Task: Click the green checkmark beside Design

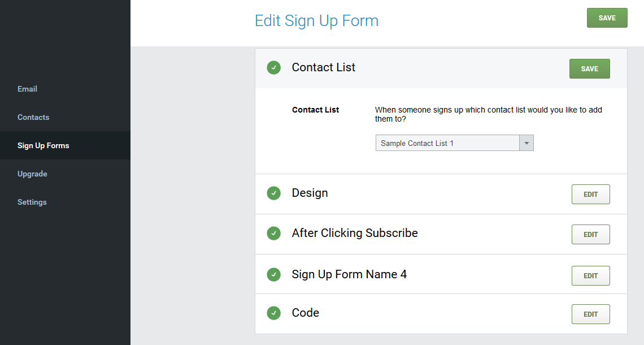Action: [274, 193]
